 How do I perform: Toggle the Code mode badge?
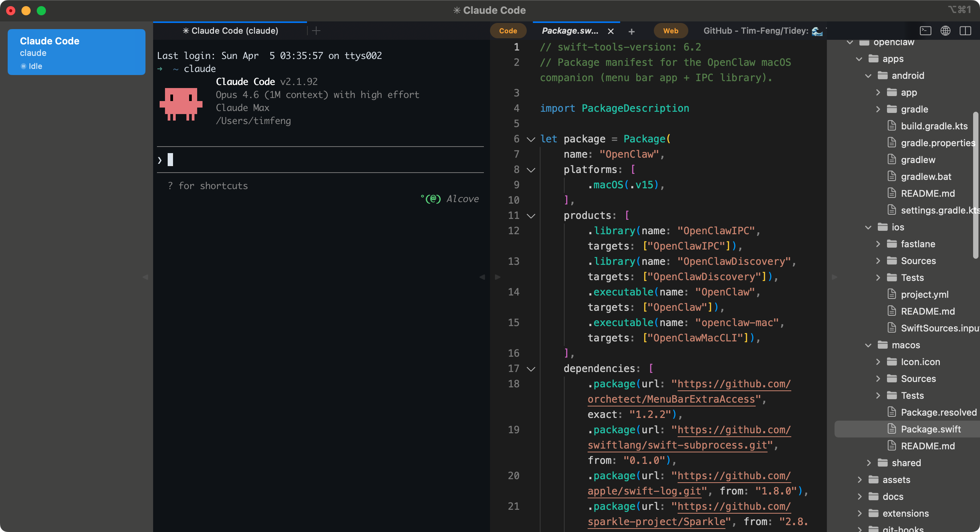(x=508, y=30)
